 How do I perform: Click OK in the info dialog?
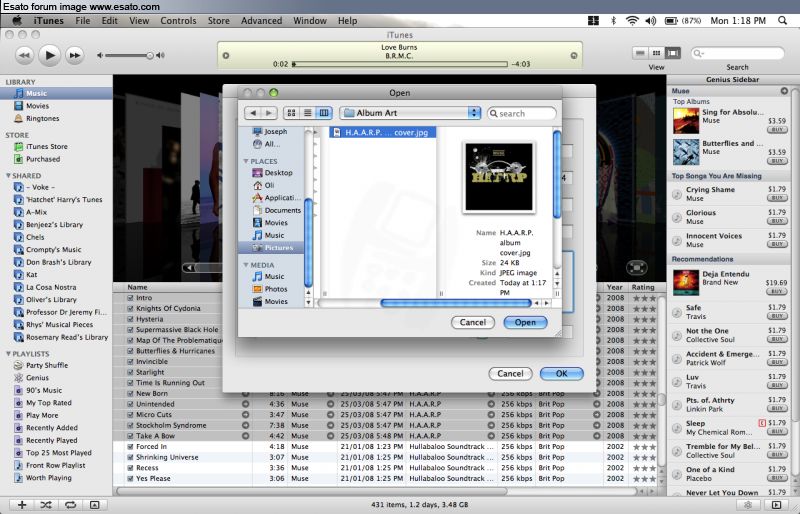tap(561, 374)
